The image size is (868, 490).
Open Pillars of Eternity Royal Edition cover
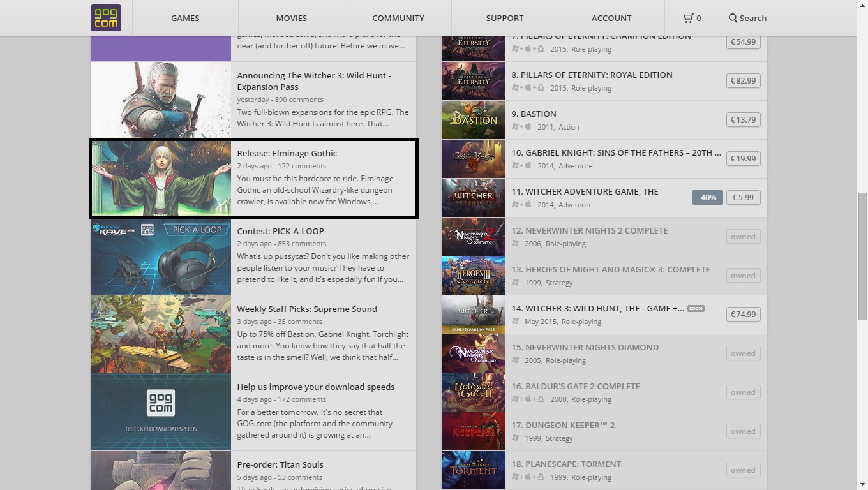tap(474, 80)
